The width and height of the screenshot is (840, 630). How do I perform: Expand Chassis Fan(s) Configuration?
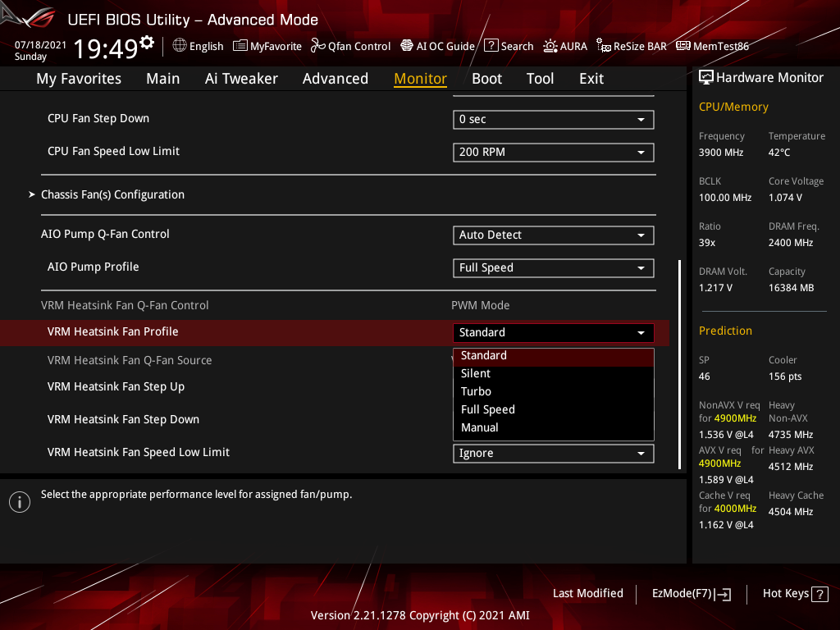point(112,194)
